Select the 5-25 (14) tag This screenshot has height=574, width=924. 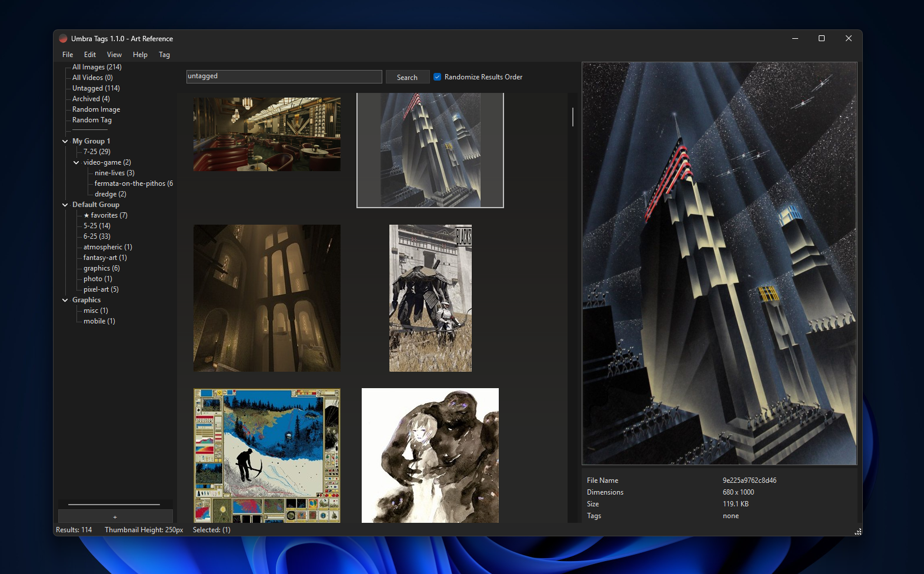(x=97, y=226)
